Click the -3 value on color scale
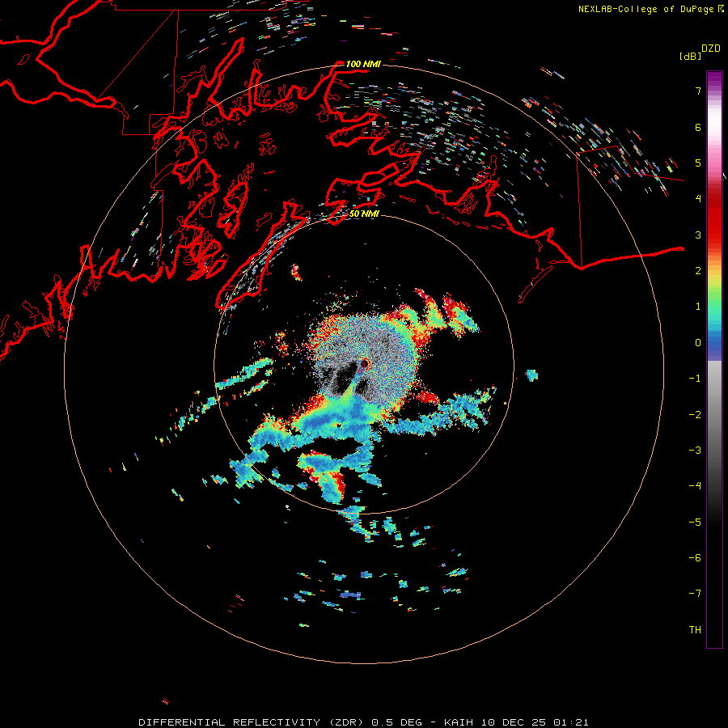Image resolution: width=728 pixels, height=728 pixels. 695,451
